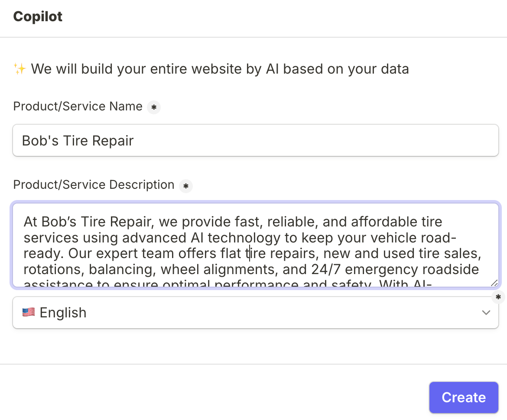Click the US flag icon in language field
Image resolution: width=507 pixels, height=420 pixels.
(29, 313)
